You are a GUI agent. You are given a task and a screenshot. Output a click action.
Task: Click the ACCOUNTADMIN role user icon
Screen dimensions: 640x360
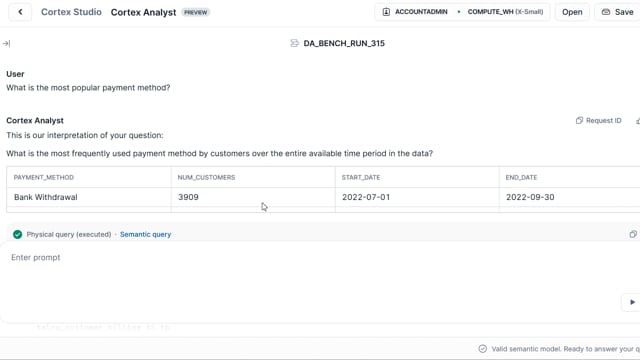click(x=386, y=12)
